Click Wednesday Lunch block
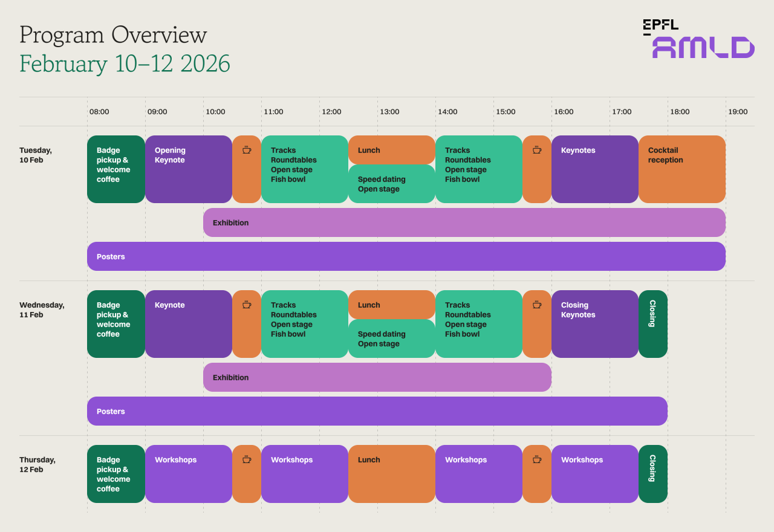 pyautogui.click(x=392, y=305)
